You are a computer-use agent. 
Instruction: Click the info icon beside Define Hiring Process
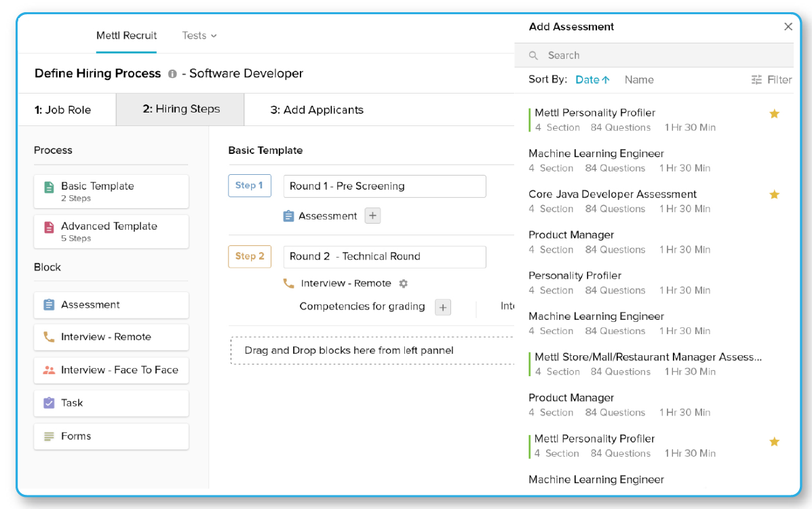[x=172, y=74]
